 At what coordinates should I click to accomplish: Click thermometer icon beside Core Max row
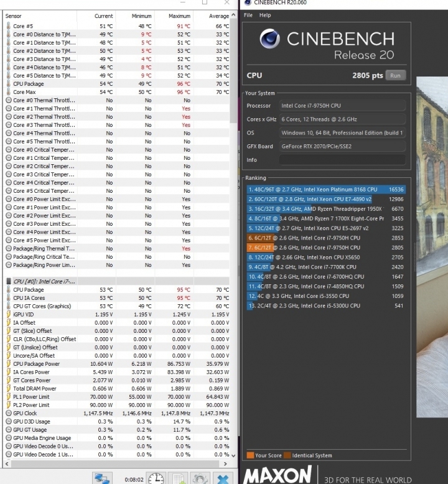click(x=8, y=92)
